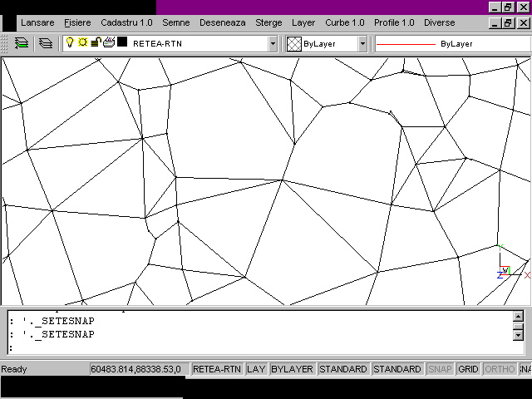Image resolution: width=532 pixels, height=399 pixels.
Task: Open the Deseneaza menu
Action: click(222, 22)
